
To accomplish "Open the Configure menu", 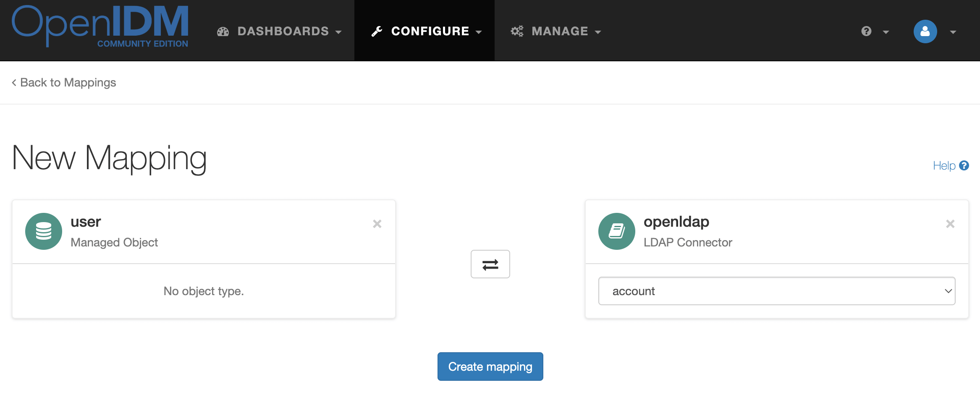I will (x=424, y=31).
